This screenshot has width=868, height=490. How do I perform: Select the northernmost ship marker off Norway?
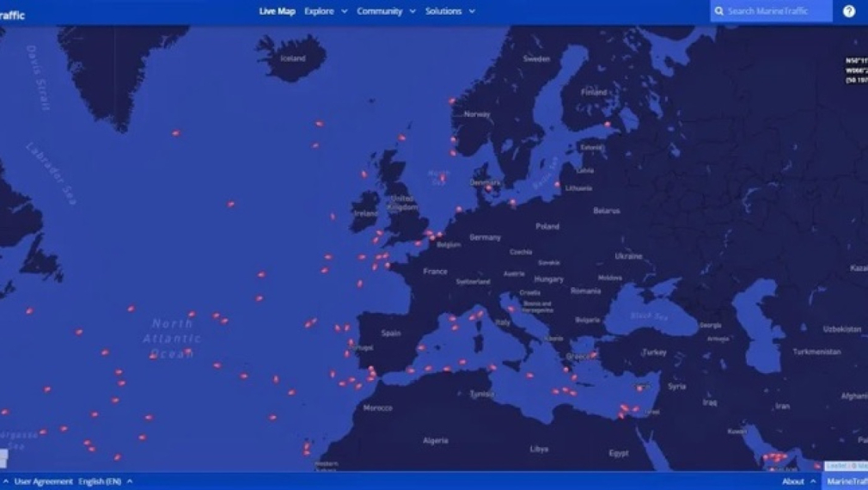click(x=451, y=101)
